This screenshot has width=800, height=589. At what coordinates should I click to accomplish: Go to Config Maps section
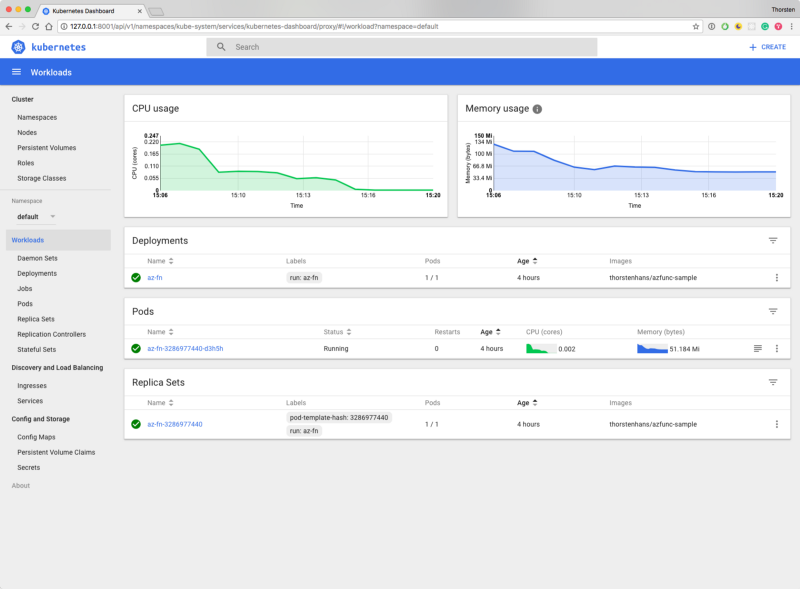click(35, 437)
